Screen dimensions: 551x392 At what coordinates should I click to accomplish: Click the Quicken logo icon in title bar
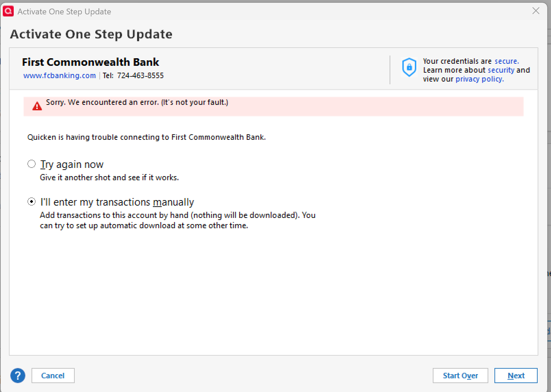[8, 11]
